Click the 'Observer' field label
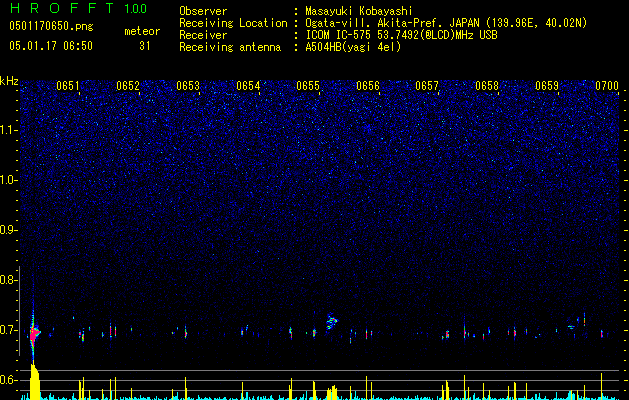The image size is (629, 400). 203,11
